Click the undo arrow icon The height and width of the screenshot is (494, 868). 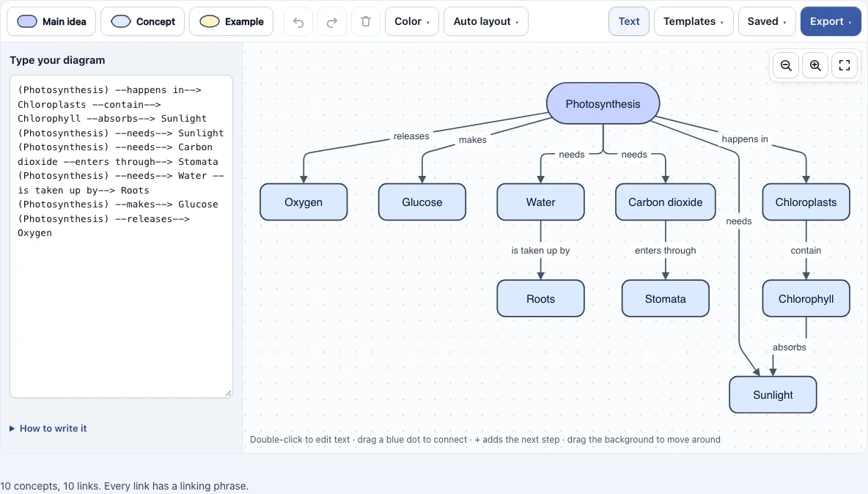[298, 21]
